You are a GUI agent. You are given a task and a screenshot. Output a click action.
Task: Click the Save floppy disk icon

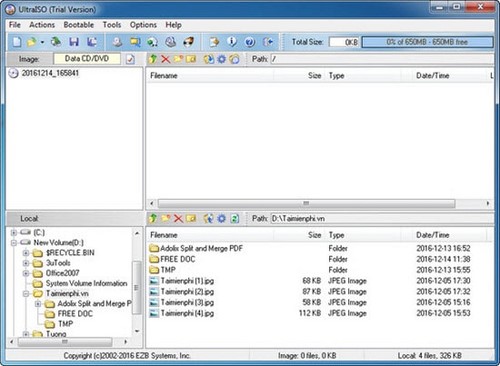74,42
